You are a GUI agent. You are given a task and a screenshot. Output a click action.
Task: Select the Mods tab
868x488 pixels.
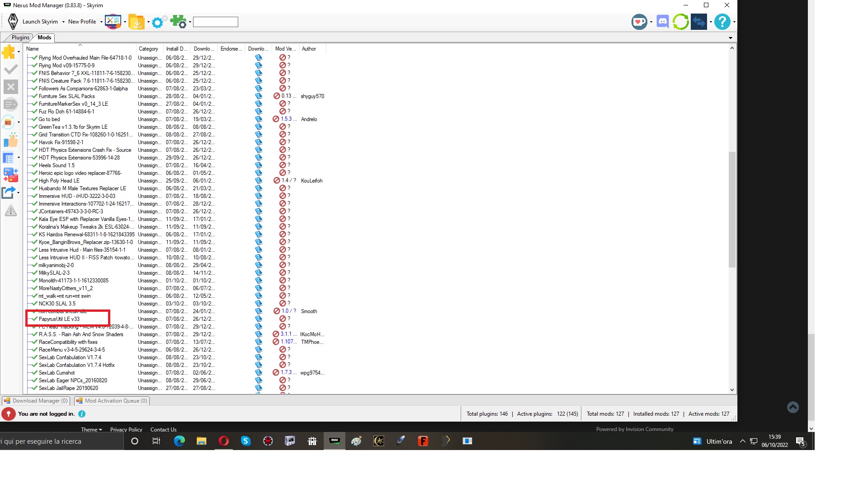point(44,38)
